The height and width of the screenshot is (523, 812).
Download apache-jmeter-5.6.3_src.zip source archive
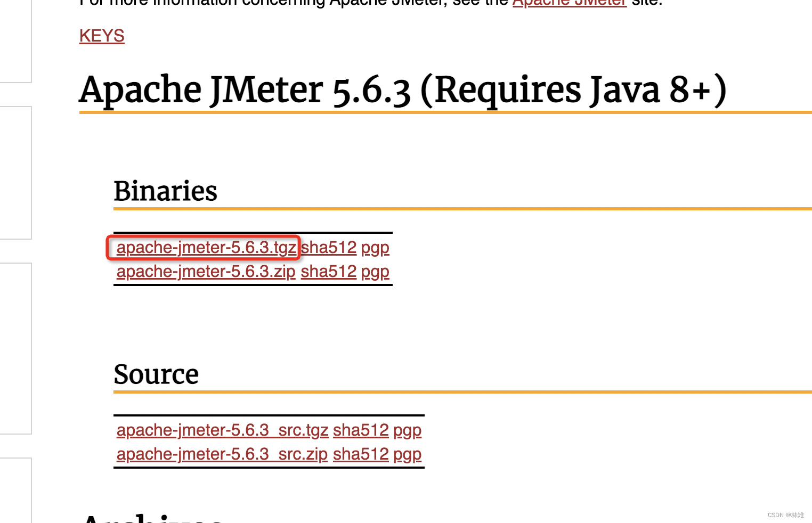pyautogui.click(x=222, y=454)
